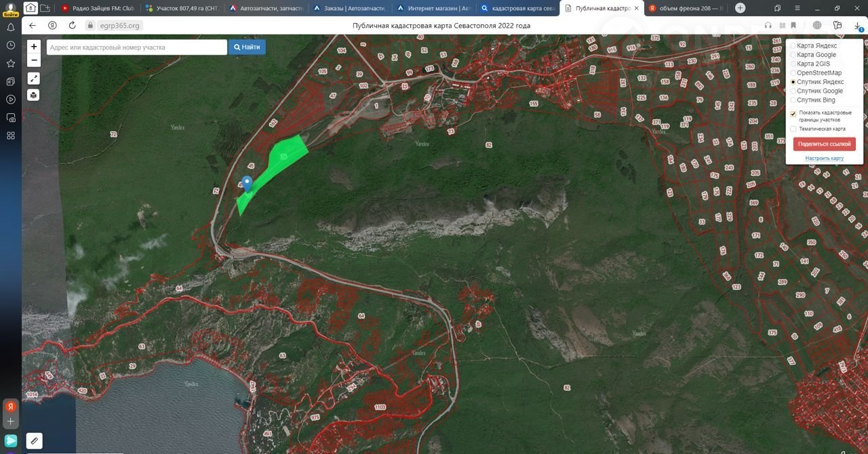Click the Найти search button
The image size is (868, 454).
pos(247,47)
